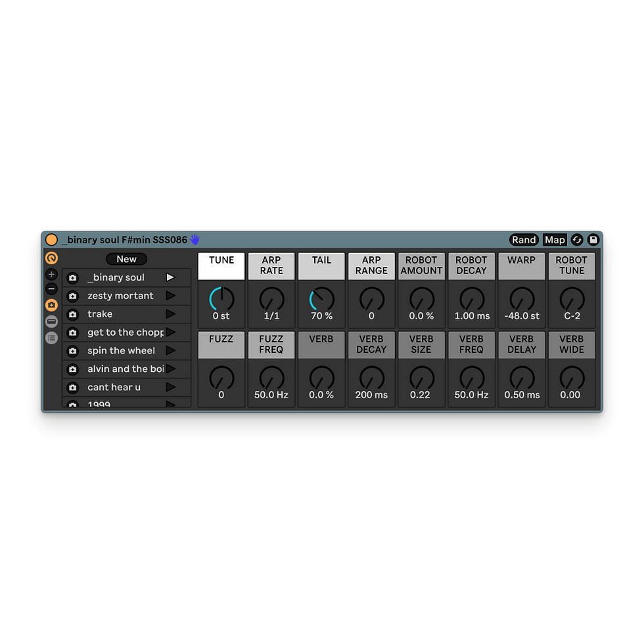Screen dimensions: 644x644
Task: Launch the get to the chopp variation
Action: pyautogui.click(x=170, y=333)
